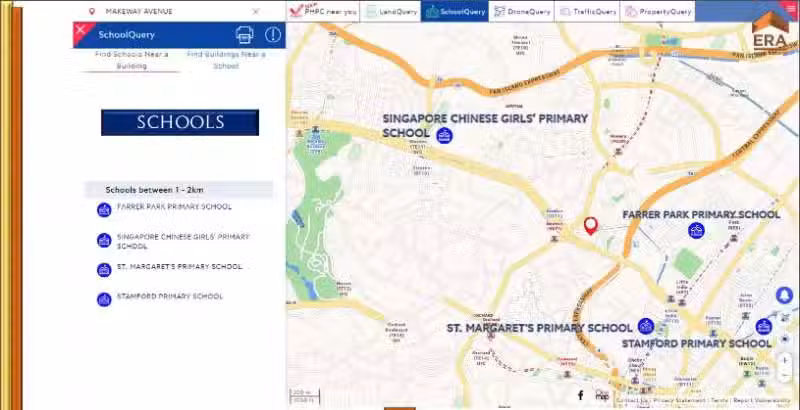Viewport: 800px width, 410px height.
Task: Click Singapore Chinese Girls' list icon
Action: (104, 240)
